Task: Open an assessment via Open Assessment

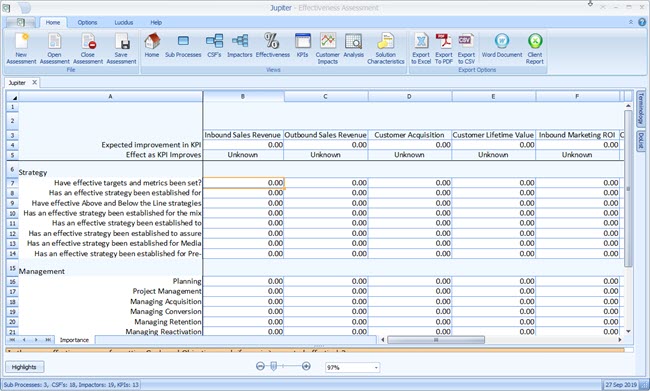Action: (54, 49)
